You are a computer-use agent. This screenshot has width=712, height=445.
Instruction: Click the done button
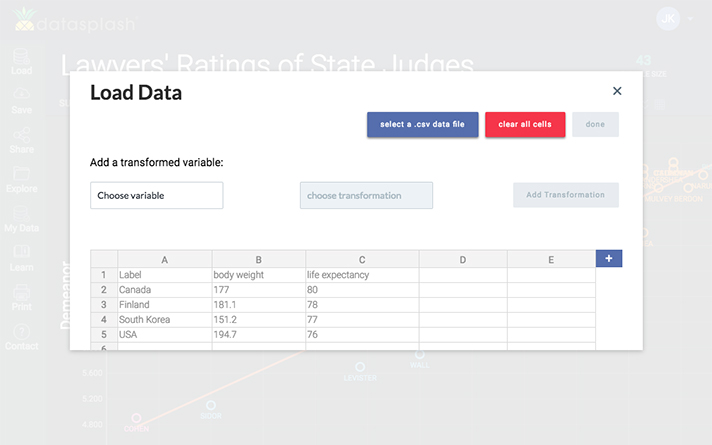[x=595, y=124]
